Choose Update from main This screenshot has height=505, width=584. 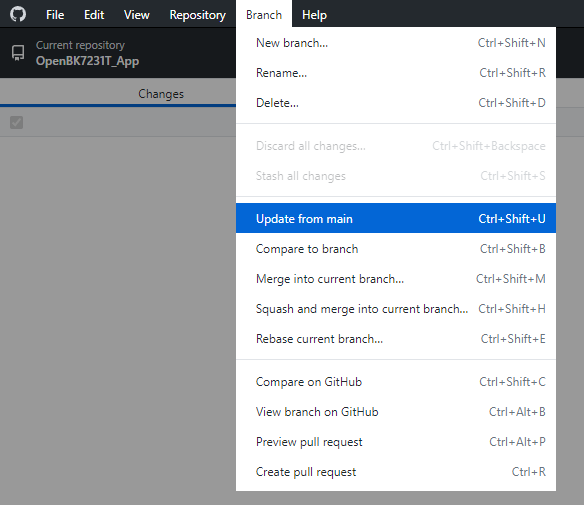[396, 218]
